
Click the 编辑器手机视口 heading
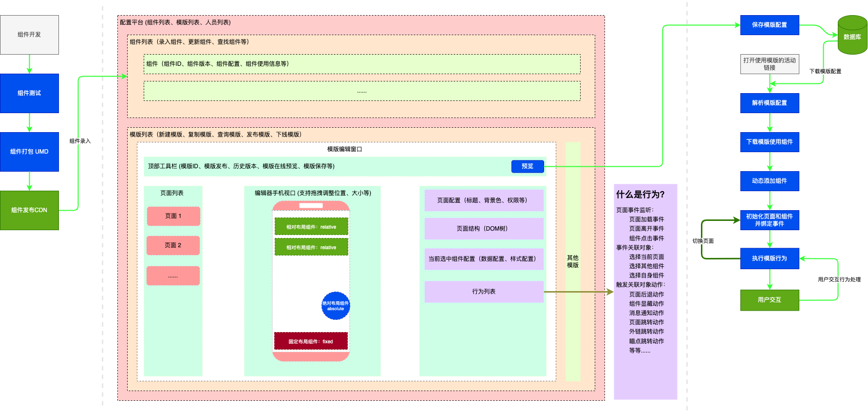(x=313, y=193)
